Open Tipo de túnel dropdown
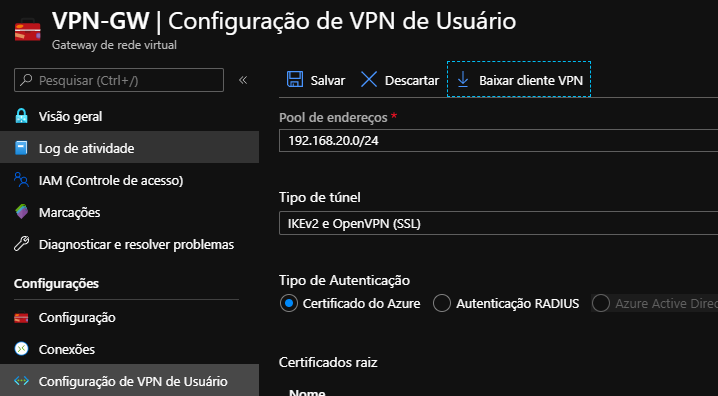The image size is (718, 396). click(x=498, y=223)
